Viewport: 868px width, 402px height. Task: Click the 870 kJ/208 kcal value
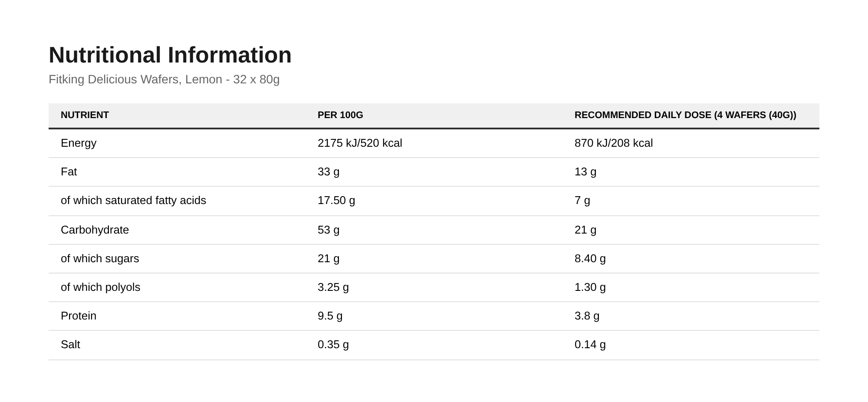(614, 143)
